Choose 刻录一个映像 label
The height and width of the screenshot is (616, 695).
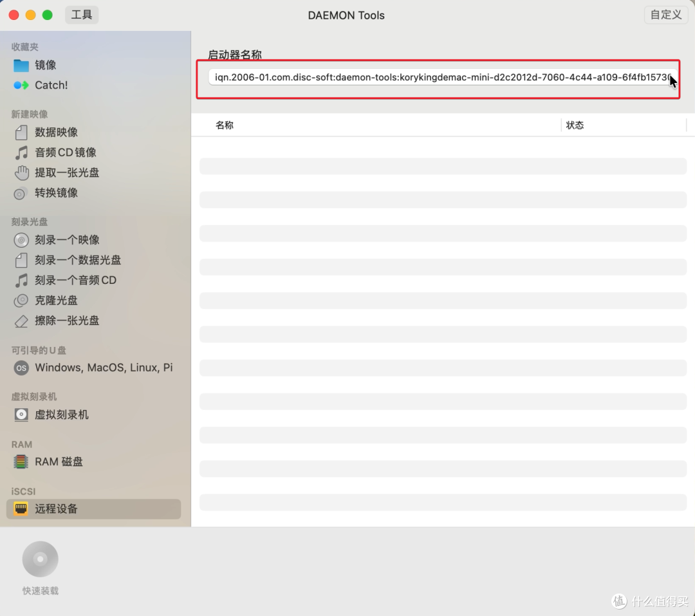(x=67, y=240)
